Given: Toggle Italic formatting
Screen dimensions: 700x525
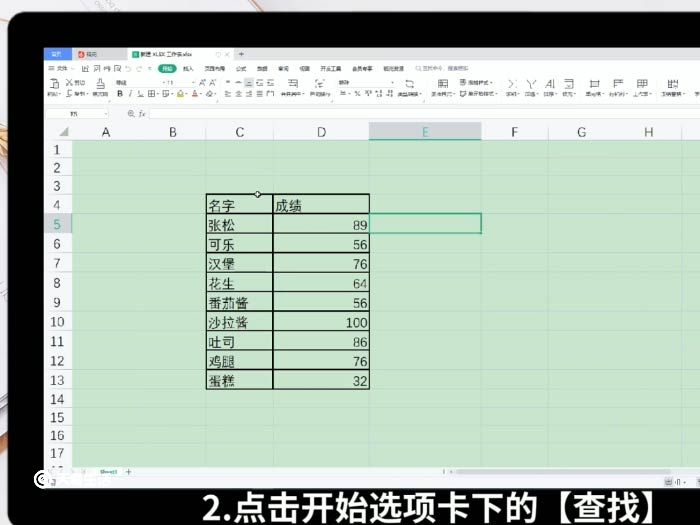Looking at the screenshot, I should coord(130,94).
